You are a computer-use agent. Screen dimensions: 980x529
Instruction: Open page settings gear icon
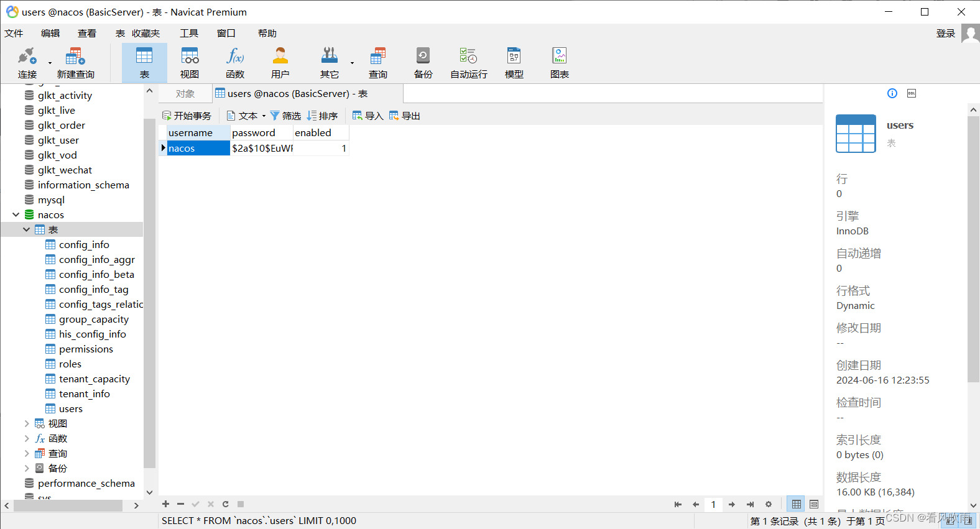(769, 504)
